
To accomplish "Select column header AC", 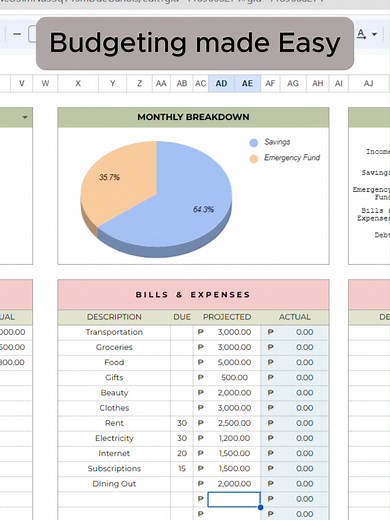I will point(201,83).
